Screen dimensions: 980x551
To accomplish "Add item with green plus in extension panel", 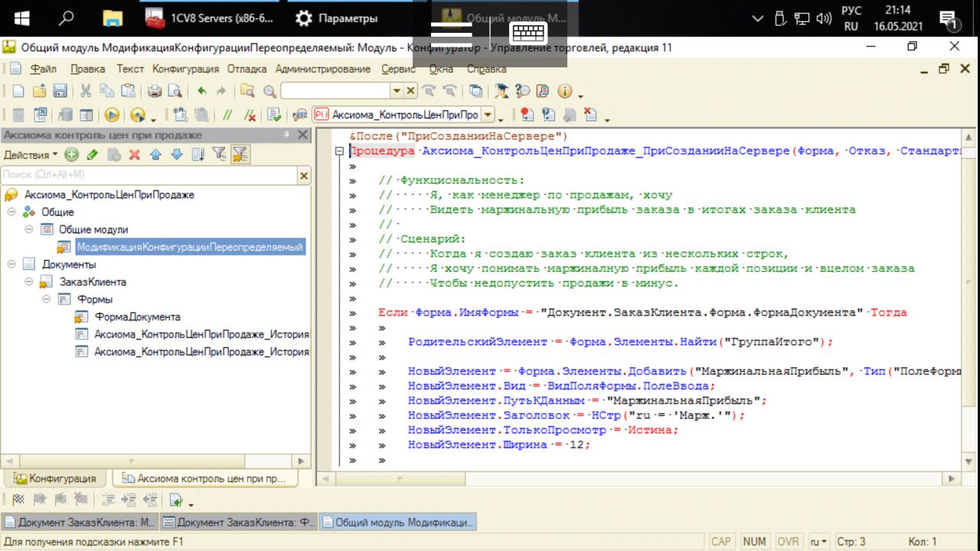I will pos(71,155).
